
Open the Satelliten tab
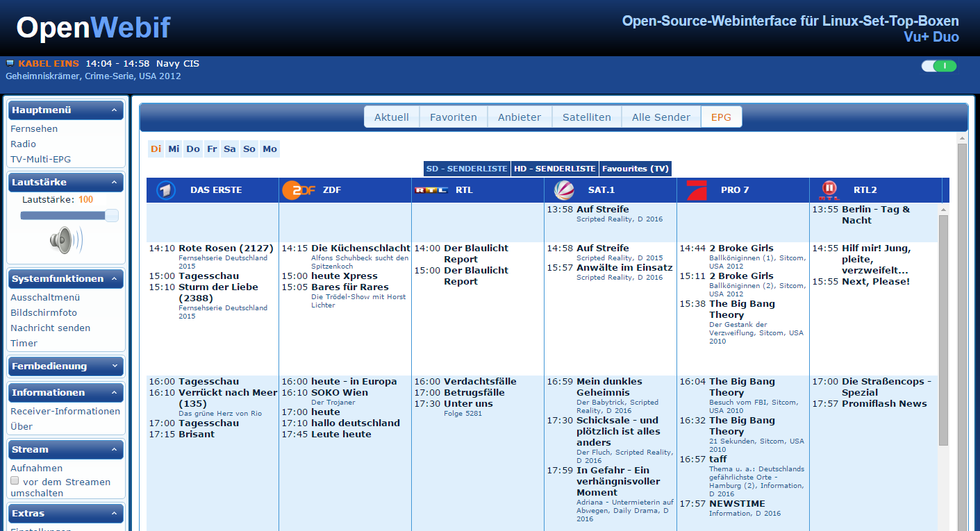[x=587, y=117]
